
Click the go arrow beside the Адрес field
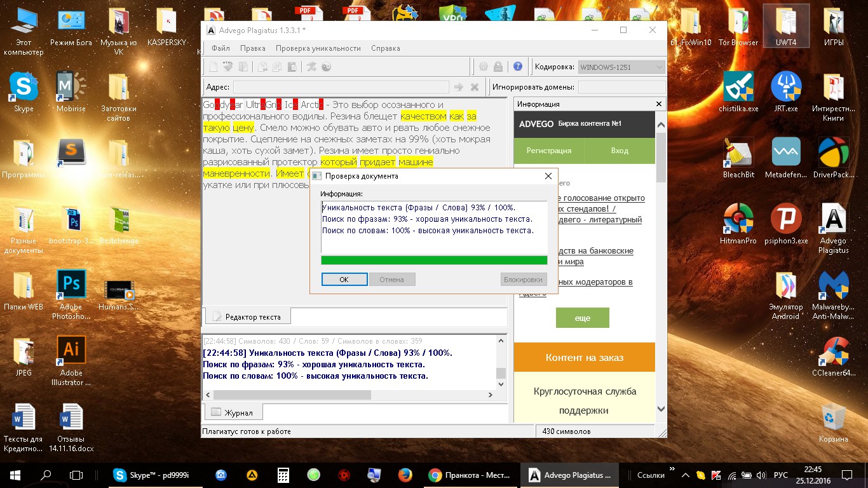coord(459,87)
